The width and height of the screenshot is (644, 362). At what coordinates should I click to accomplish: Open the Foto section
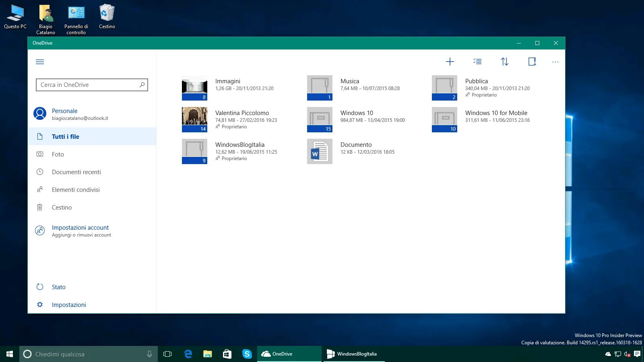tap(92, 154)
